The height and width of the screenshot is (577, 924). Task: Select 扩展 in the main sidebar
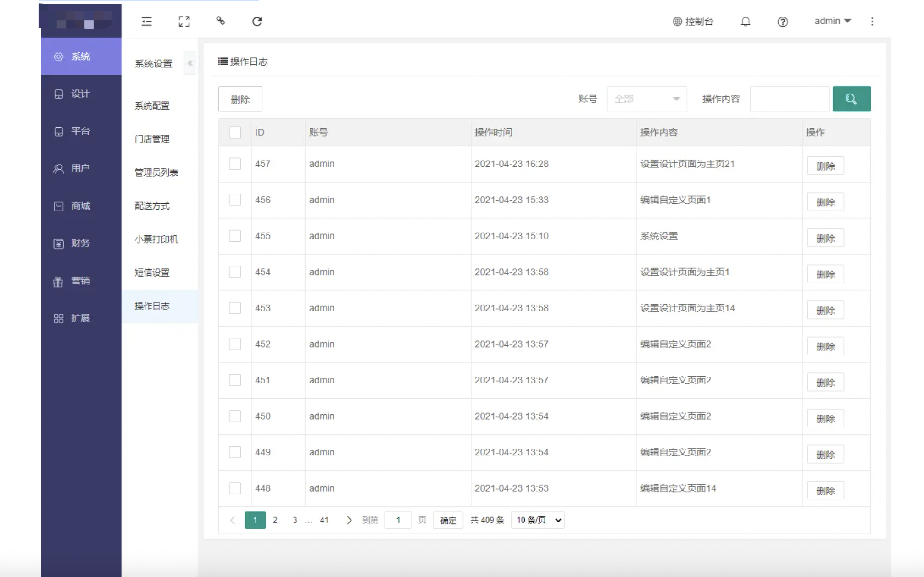pyautogui.click(x=81, y=318)
